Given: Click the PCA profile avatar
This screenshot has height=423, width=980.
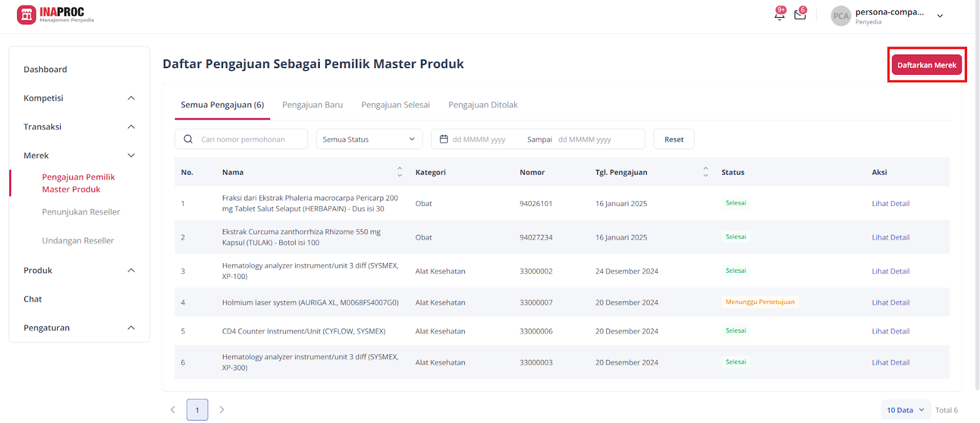Looking at the screenshot, I should 841,16.
